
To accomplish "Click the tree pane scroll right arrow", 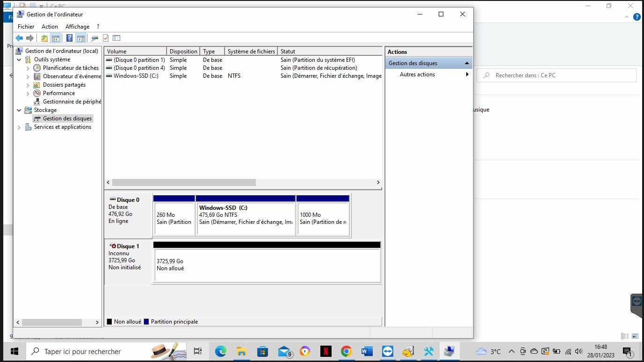I will 97,322.
